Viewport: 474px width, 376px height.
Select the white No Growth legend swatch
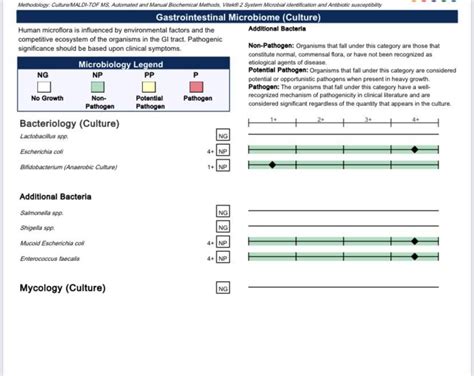click(x=44, y=87)
